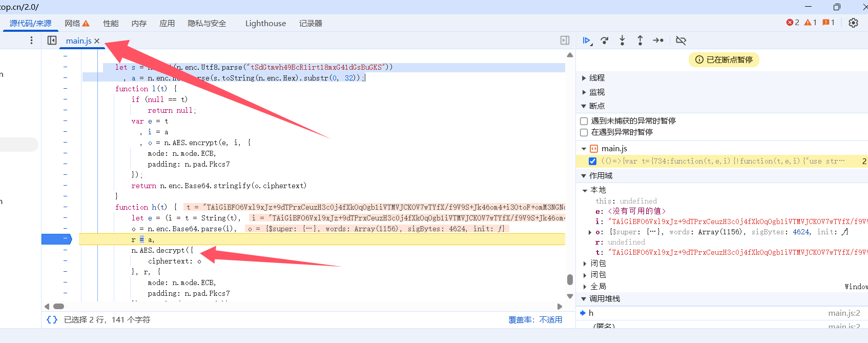Image resolution: width=868 pixels, height=343 pixels.
Task: Click the vertical scrollbar thumb in editor
Action: pyautogui.click(x=570, y=279)
